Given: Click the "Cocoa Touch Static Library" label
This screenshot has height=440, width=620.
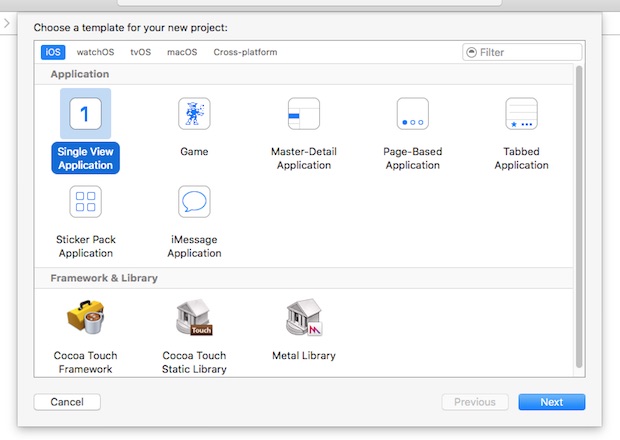Looking at the screenshot, I should (194, 362).
